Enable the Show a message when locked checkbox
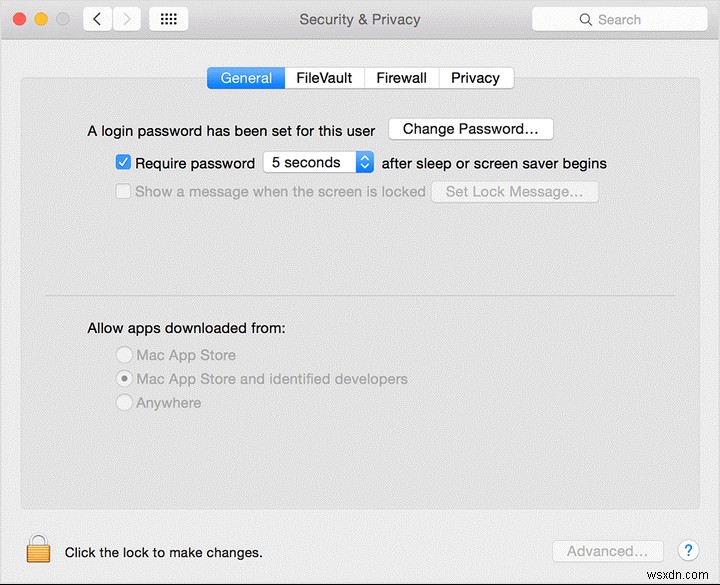Screen dimensions: 720x585 pos(124,191)
